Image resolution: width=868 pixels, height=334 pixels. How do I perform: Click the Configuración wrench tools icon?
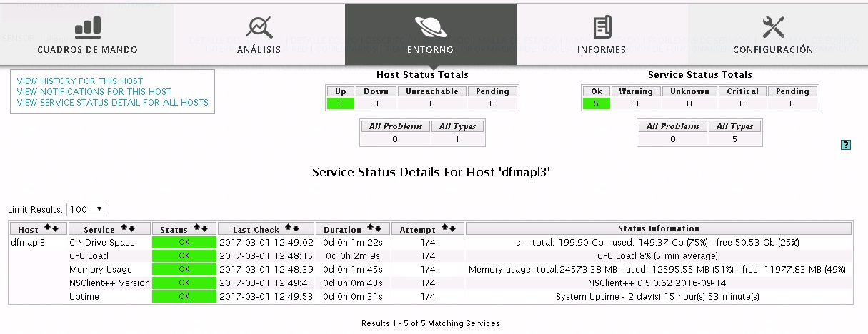tap(773, 27)
